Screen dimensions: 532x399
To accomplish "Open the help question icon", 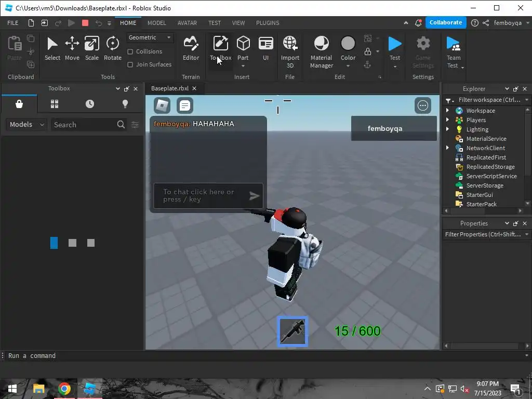I will tap(475, 23).
